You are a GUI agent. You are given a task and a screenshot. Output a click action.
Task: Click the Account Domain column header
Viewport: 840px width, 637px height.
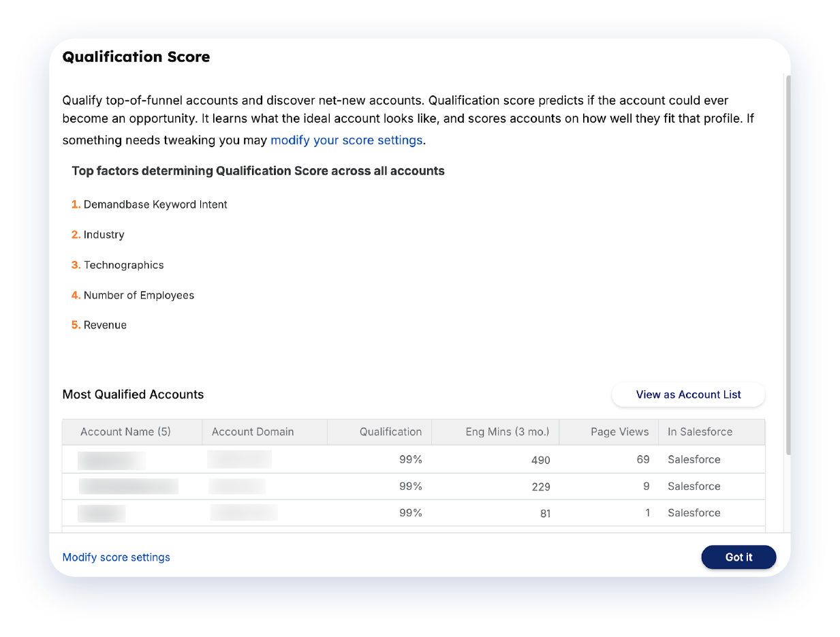point(253,432)
